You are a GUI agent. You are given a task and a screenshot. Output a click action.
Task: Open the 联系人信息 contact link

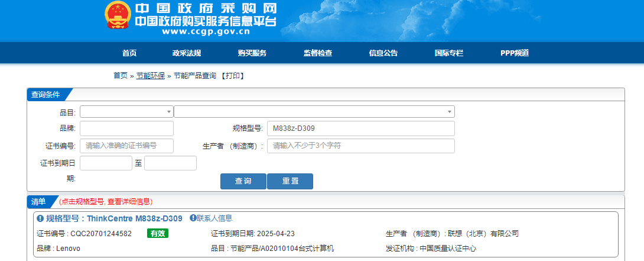[214, 218]
